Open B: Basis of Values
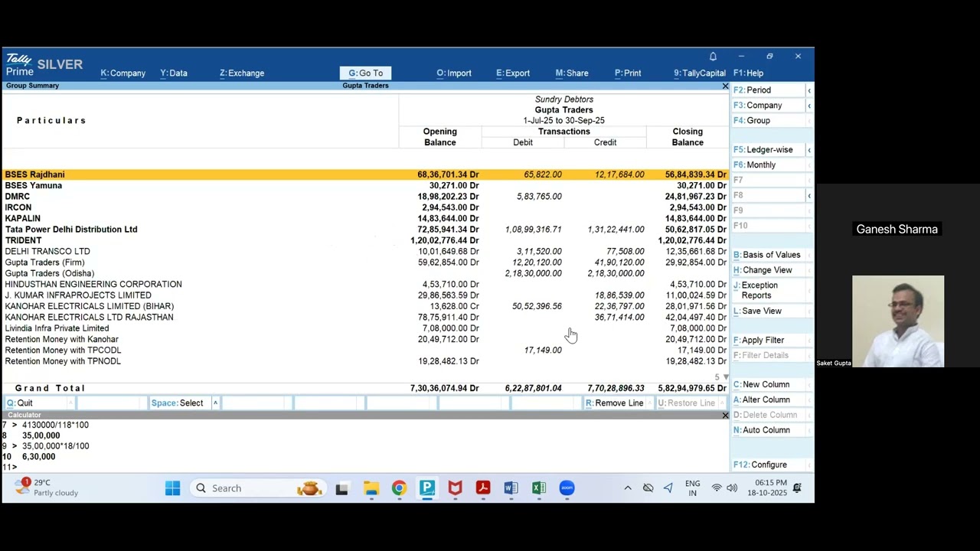This screenshot has height=551, width=980. 767,255
